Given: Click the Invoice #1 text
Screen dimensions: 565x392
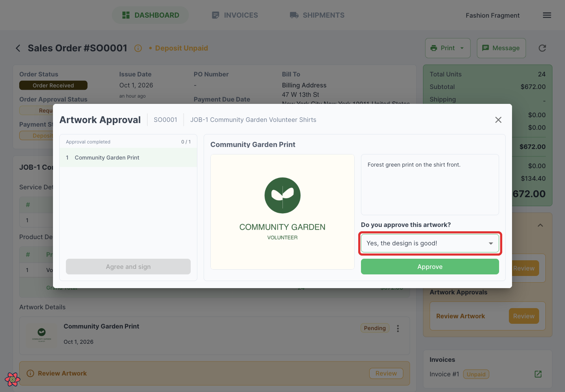Looking at the screenshot, I should (444, 374).
